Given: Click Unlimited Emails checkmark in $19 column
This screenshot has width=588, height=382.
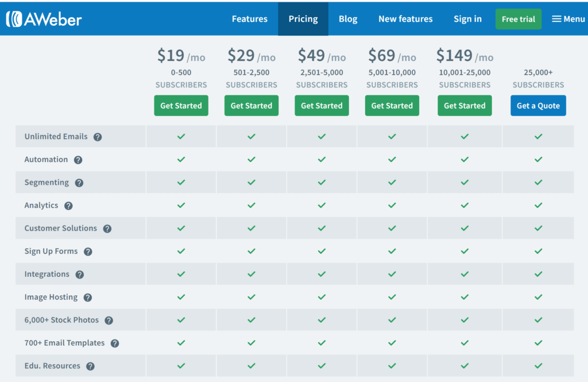Looking at the screenshot, I should [x=181, y=136].
